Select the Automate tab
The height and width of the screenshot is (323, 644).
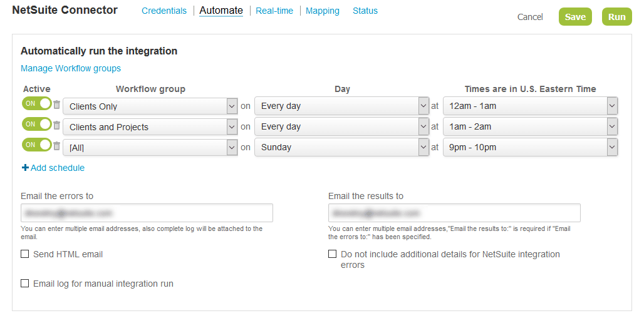pos(221,10)
